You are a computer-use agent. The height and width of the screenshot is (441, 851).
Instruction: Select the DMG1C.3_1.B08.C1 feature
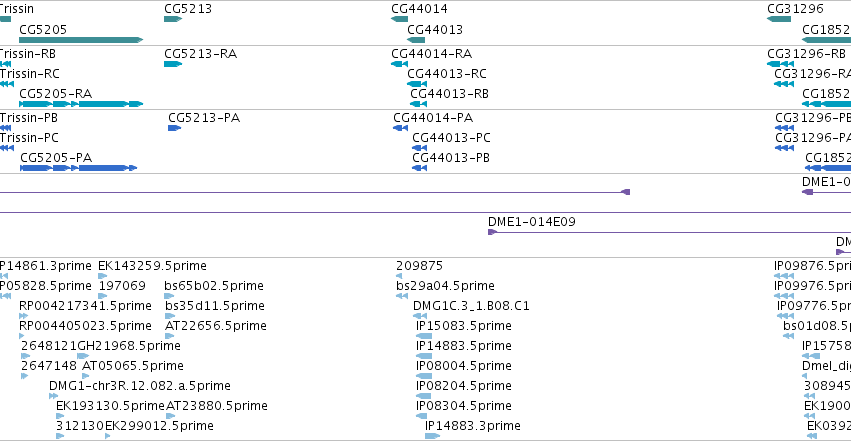click(x=420, y=316)
